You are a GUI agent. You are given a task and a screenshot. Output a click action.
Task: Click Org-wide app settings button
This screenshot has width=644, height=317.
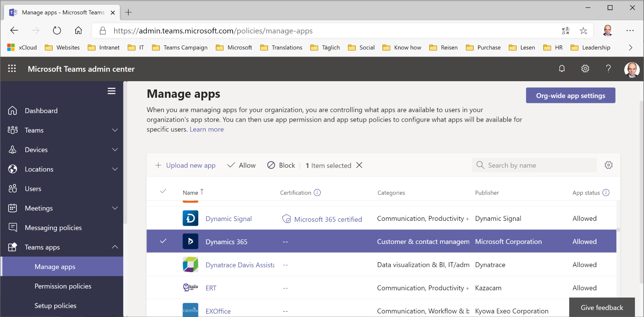tap(571, 95)
